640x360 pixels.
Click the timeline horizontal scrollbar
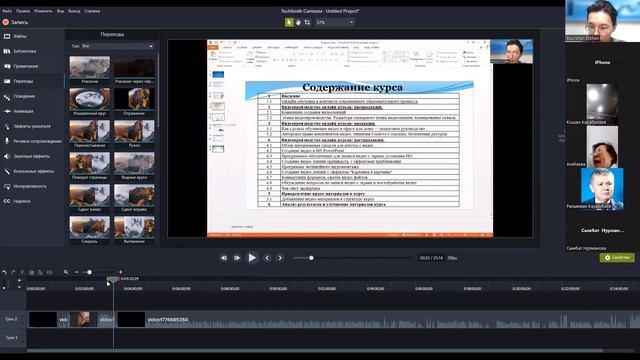(315, 350)
